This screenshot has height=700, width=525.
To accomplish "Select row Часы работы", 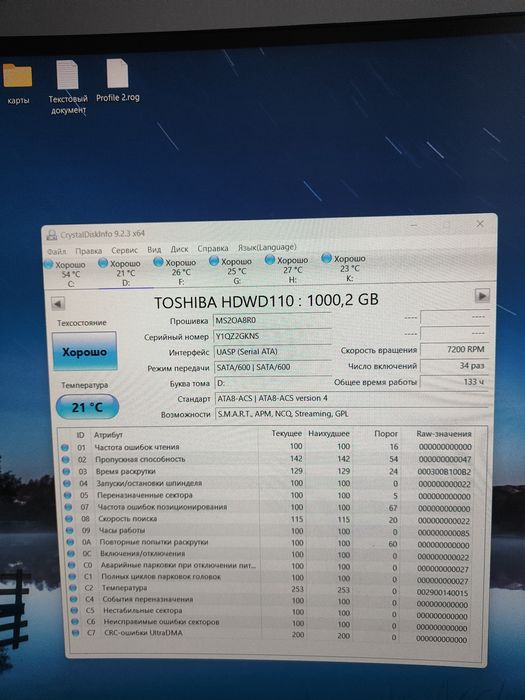I will 269,531.
